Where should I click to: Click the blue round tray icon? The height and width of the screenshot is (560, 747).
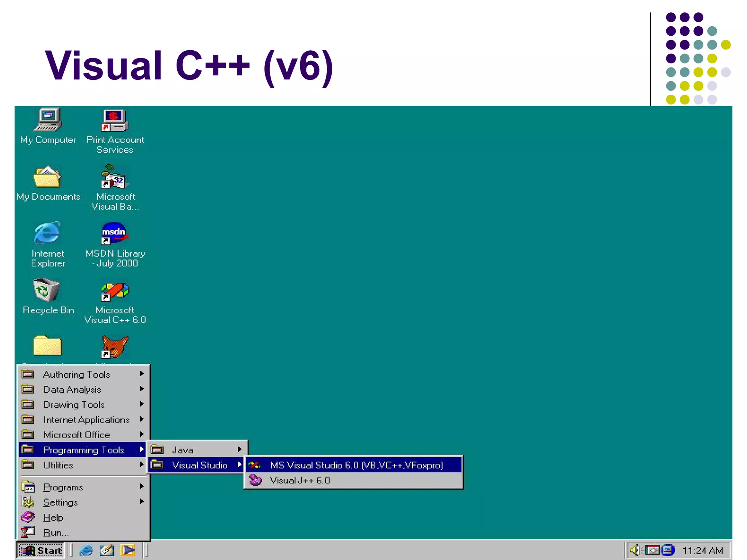(668, 550)
